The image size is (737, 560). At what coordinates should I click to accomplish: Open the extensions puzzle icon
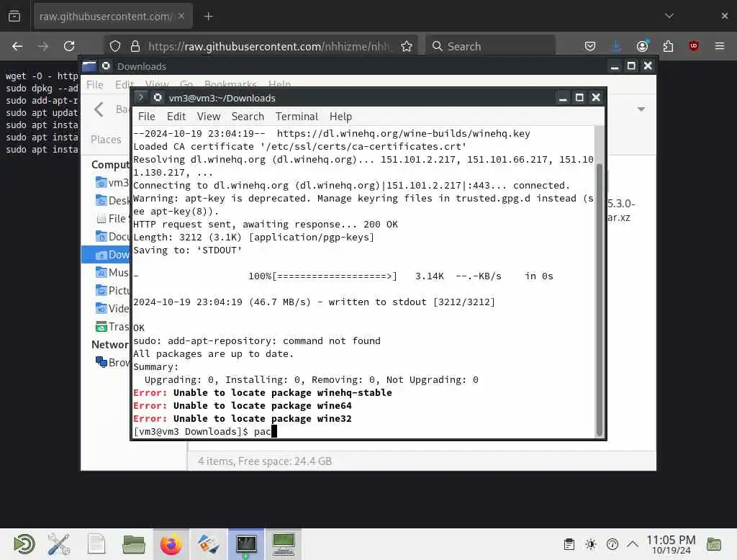pyautogui.click(x=668, y=46)
